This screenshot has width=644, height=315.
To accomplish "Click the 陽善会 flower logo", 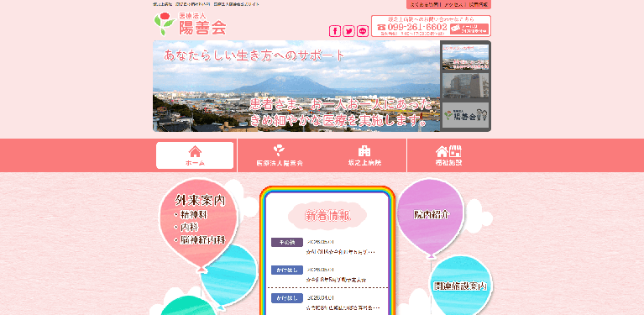I will point(190,24).
